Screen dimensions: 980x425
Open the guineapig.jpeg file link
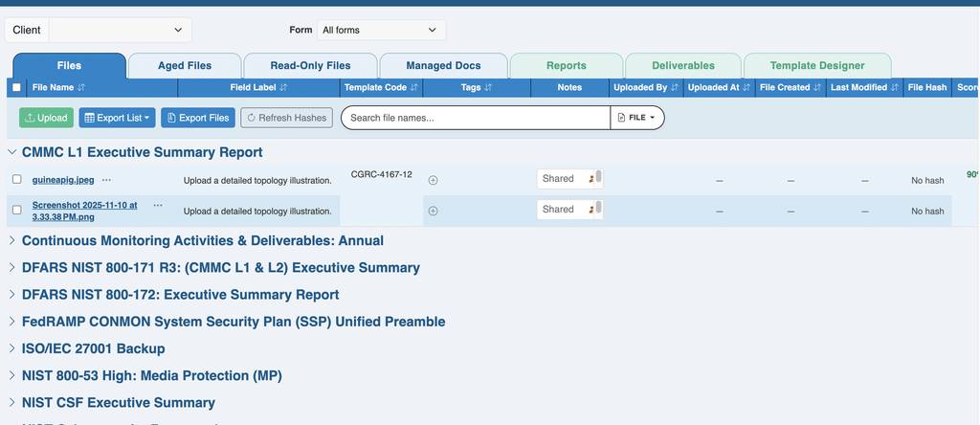pyautogui.click(x=63, y=180)
